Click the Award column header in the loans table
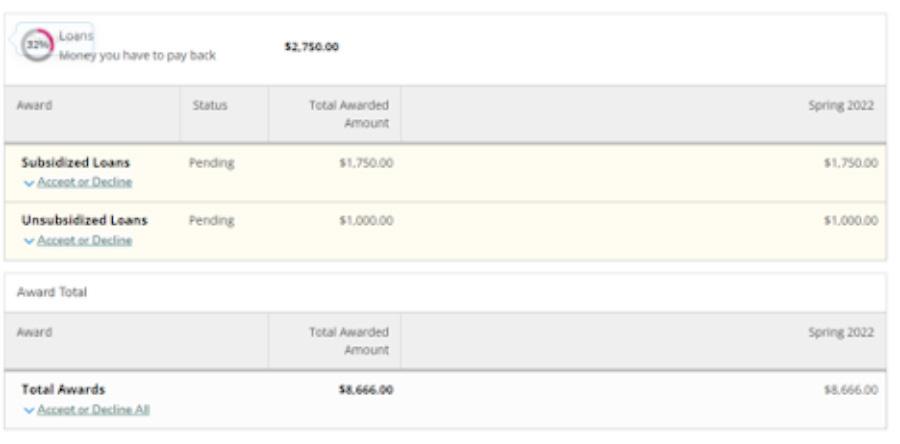 [35, 105]
